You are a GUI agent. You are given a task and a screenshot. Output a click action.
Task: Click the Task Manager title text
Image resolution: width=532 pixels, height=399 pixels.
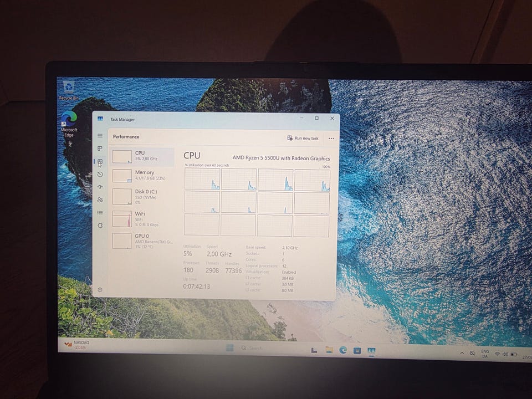click(x=122, y=120)
